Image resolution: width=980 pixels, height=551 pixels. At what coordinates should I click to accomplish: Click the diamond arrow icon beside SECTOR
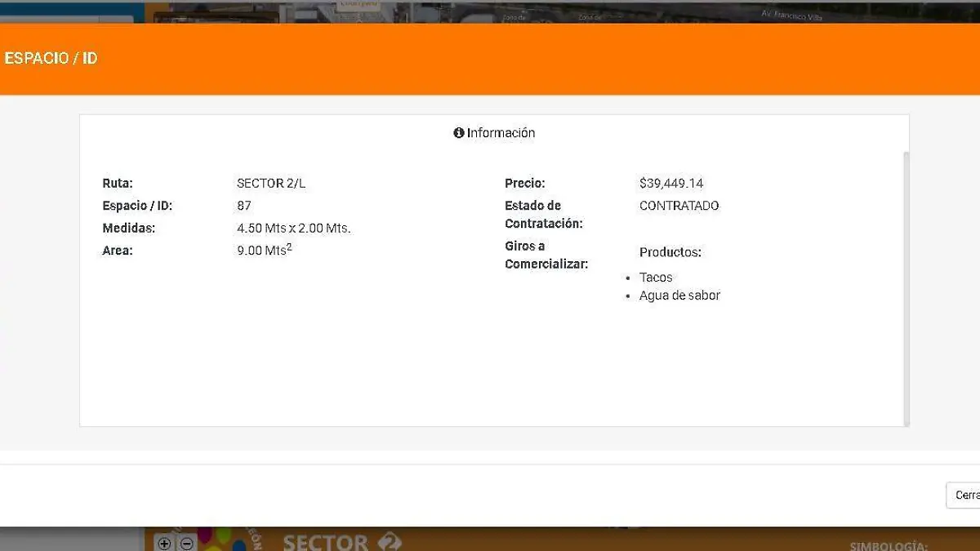click(390, 541)
